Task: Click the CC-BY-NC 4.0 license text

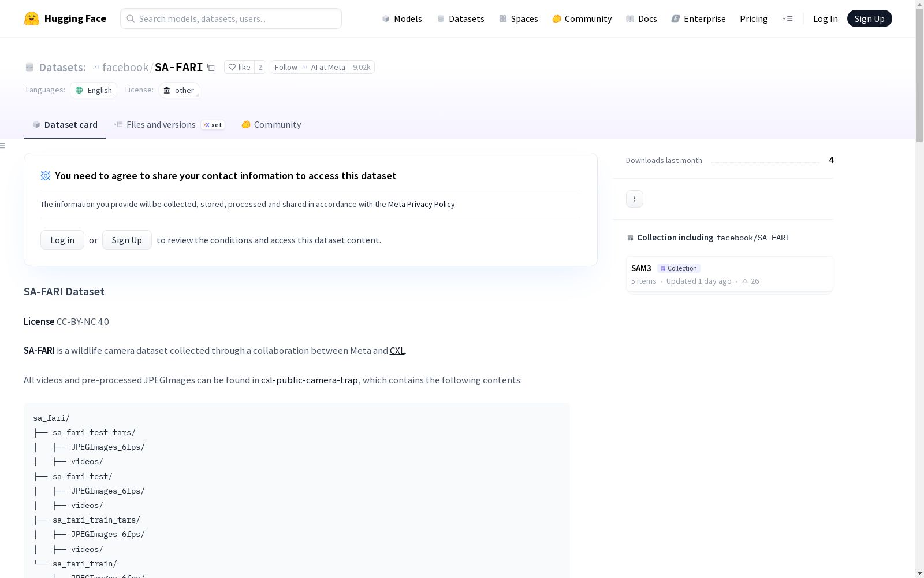Action: click(x=83, y=322)
